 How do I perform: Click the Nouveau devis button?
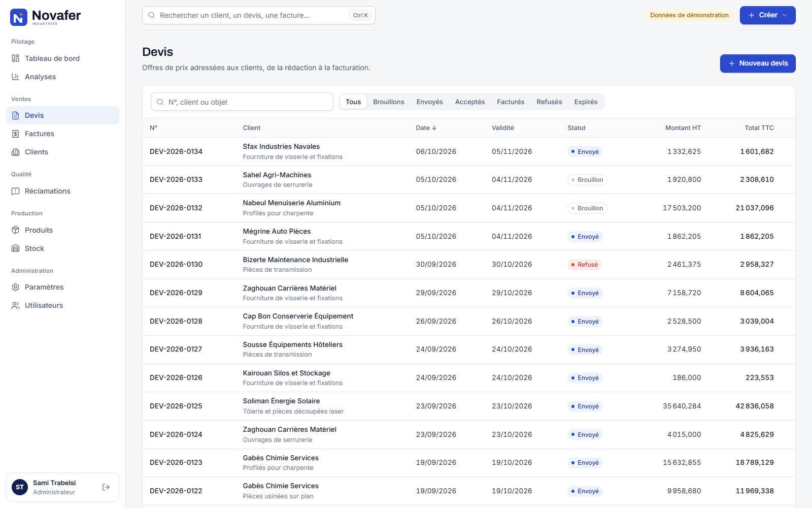pos(758,63)
